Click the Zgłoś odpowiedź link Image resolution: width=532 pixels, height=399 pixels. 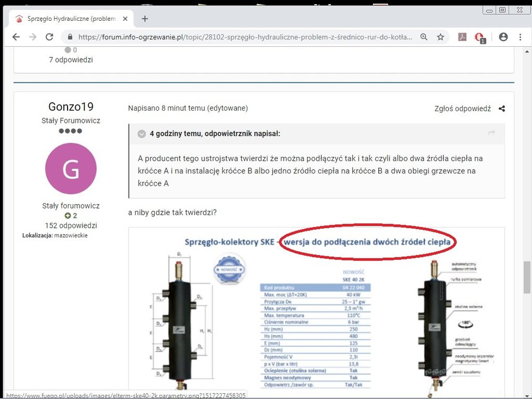coord(462,109)
